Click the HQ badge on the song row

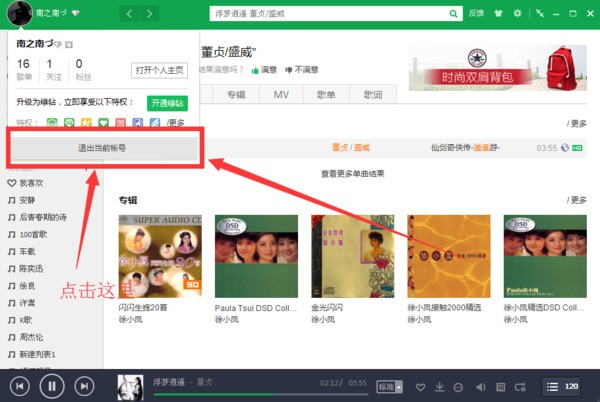point(577,148)
